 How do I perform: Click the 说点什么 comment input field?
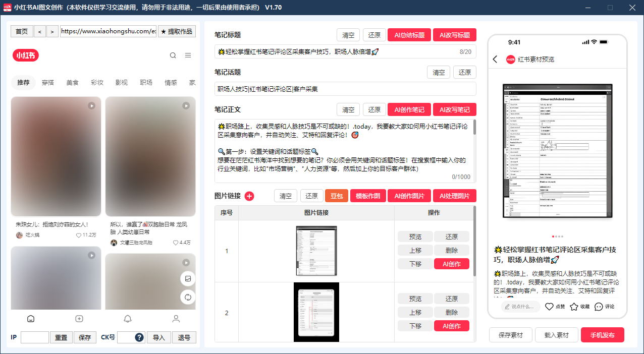tap(520, 306)
